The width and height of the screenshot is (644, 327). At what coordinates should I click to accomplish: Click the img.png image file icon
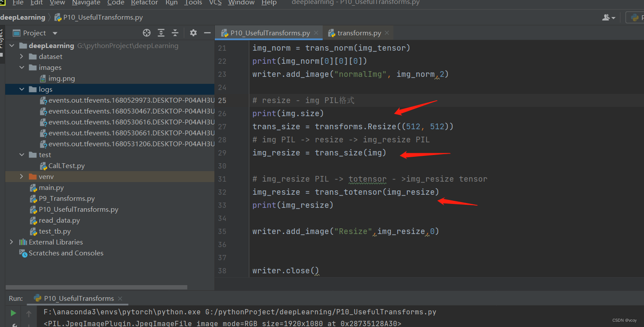43,79
